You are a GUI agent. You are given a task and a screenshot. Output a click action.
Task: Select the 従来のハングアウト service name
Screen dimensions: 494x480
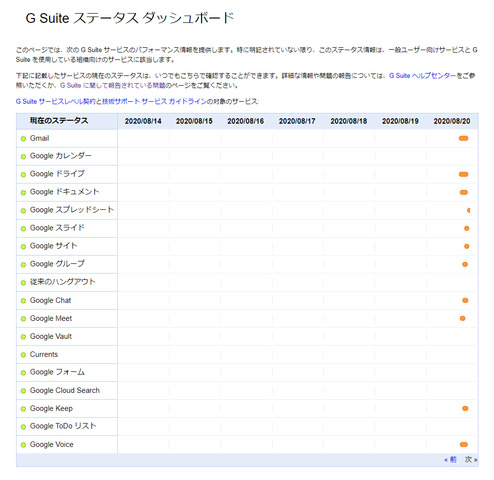coord(63,282)
